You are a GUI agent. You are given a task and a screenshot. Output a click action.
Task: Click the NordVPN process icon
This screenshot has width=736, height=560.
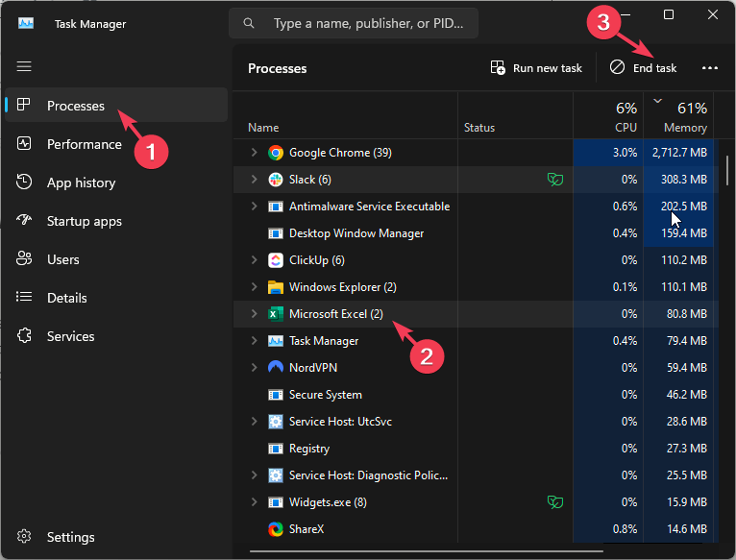276,368
